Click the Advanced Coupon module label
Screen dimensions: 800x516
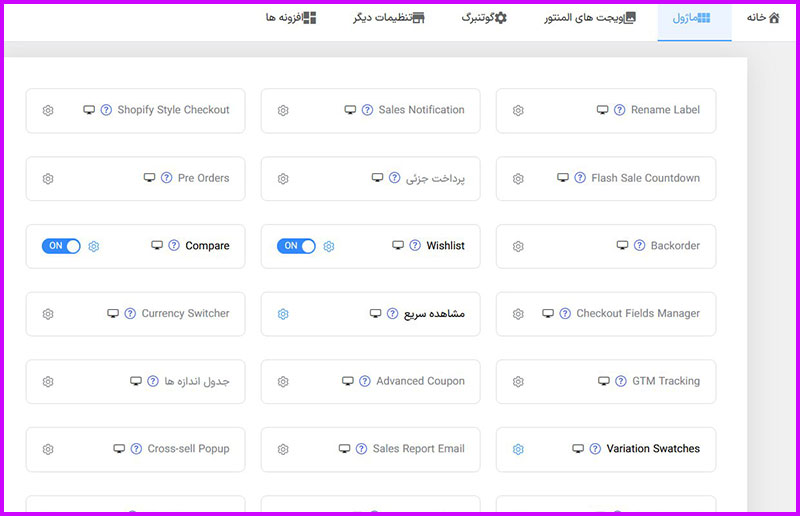click(x=420, y=381)
